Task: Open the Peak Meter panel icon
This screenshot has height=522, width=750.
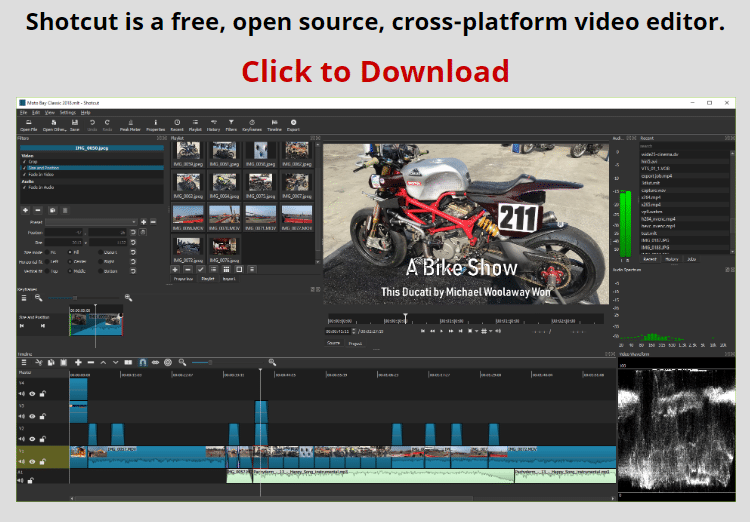Action: point(130,124)
